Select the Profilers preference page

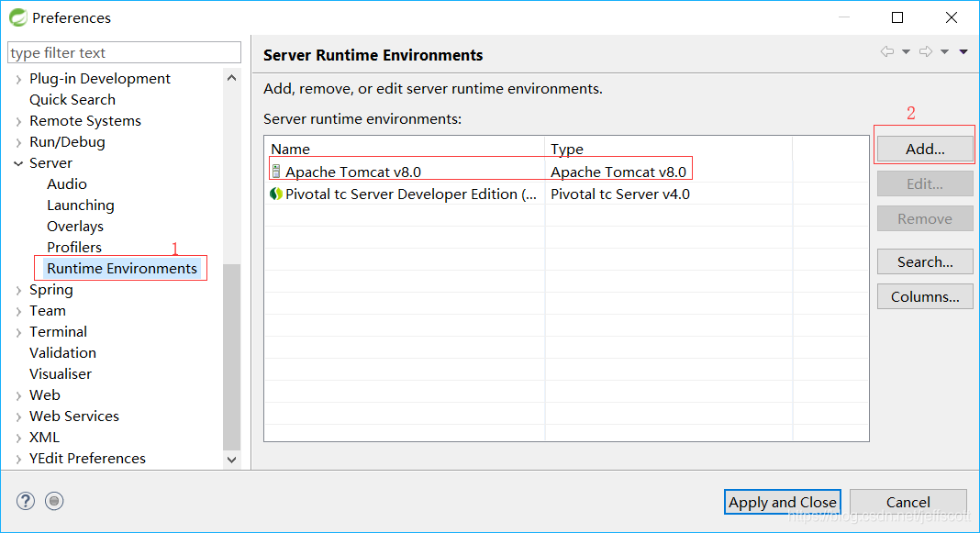click(73, 248)
